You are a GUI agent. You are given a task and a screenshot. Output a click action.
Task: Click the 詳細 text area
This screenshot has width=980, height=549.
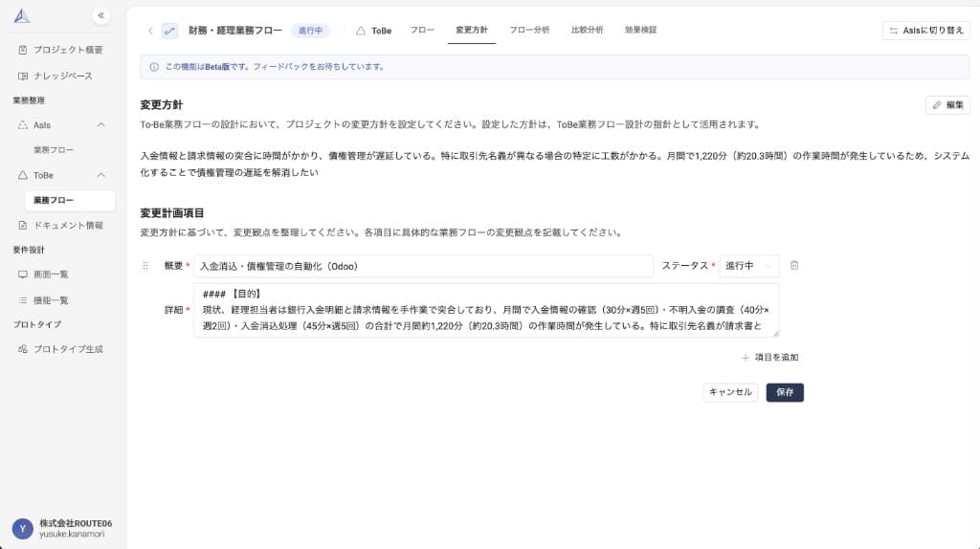click(486, 311)
